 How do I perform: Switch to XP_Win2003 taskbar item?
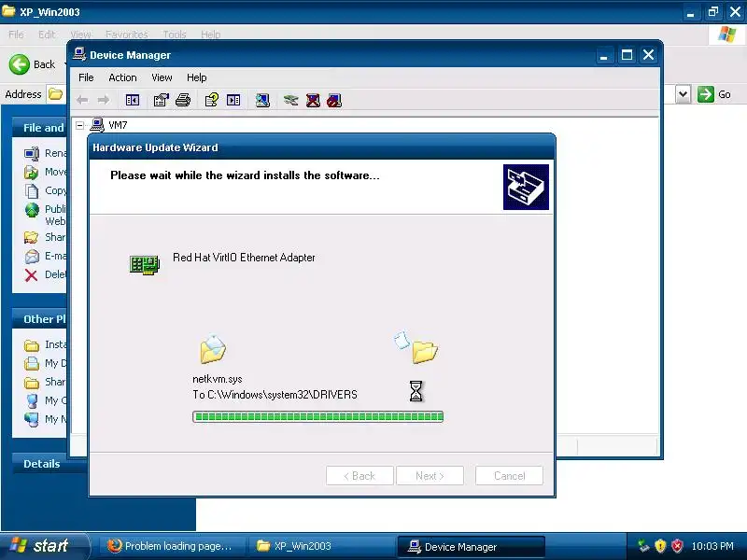320,546
